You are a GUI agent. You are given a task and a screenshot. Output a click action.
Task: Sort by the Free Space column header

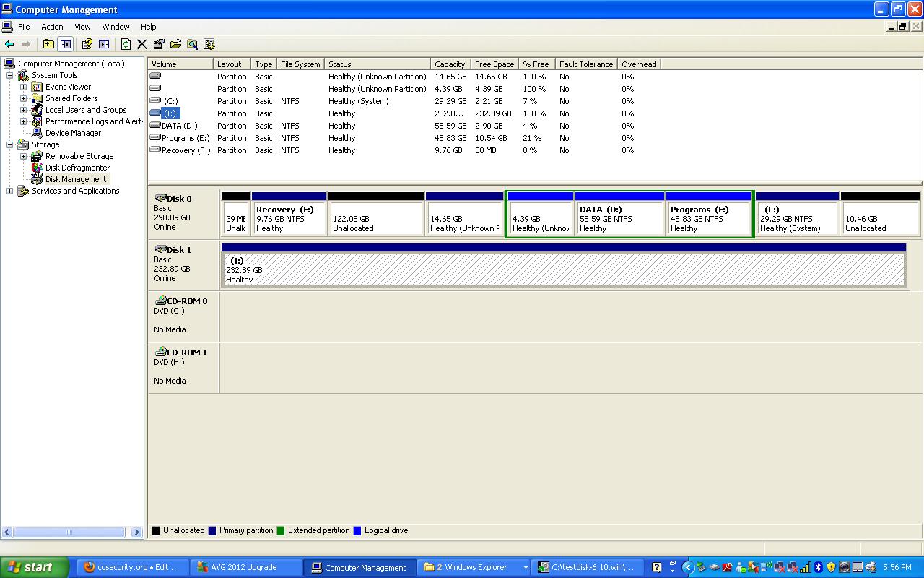494,64
